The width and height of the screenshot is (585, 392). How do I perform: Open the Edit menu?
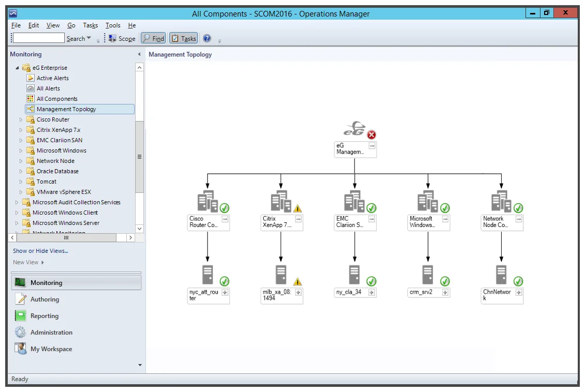[34, 25]
